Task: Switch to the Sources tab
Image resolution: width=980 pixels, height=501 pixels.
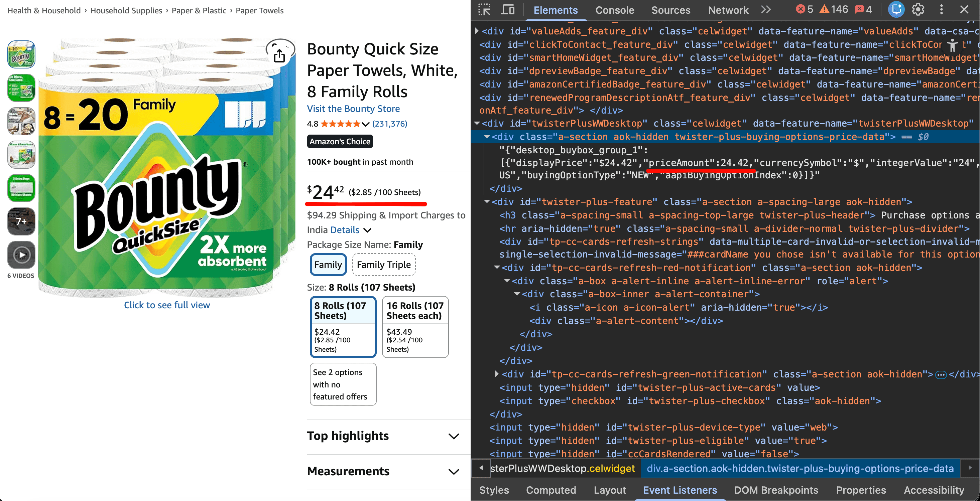Action: [671, 10]
